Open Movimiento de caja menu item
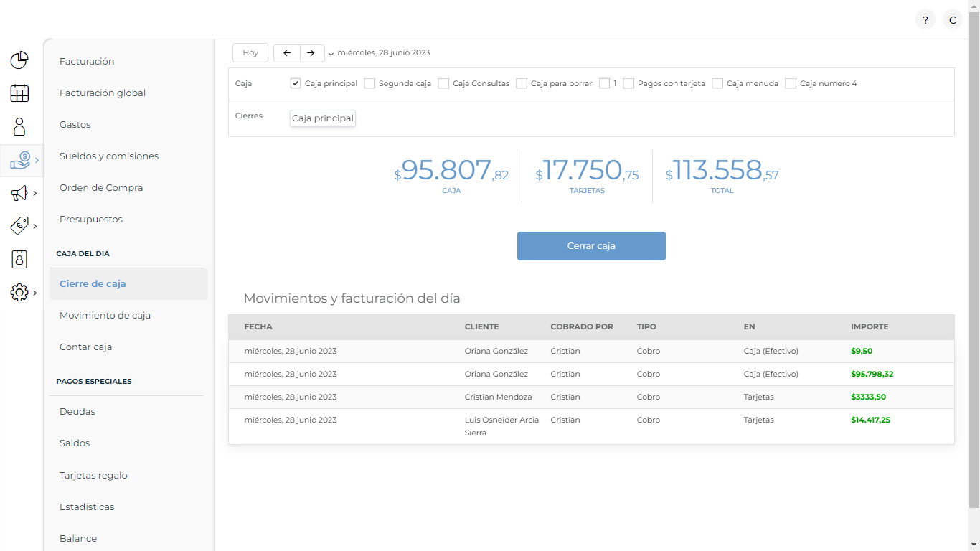 105,316
